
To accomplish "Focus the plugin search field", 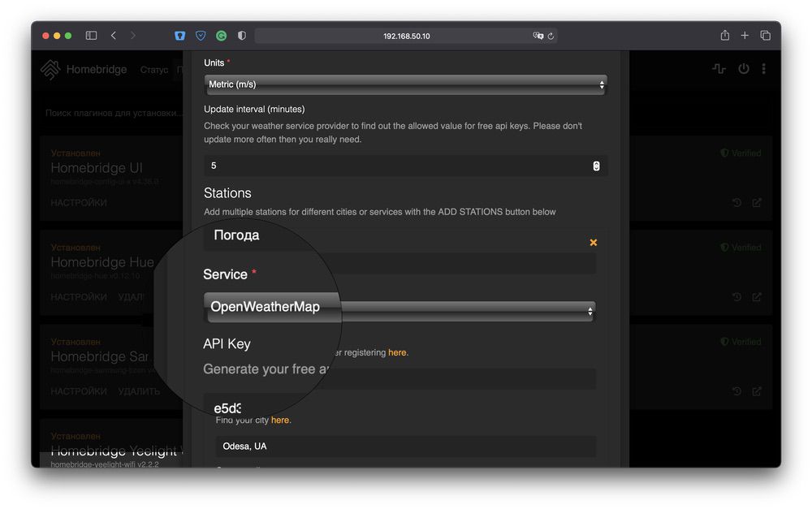I will 114,112.
